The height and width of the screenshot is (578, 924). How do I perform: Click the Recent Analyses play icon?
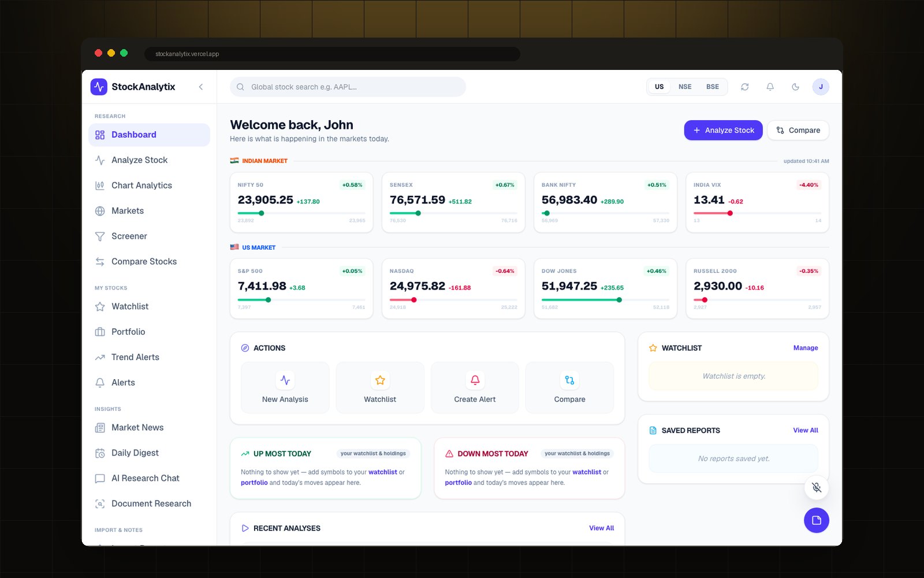(245, 528)
